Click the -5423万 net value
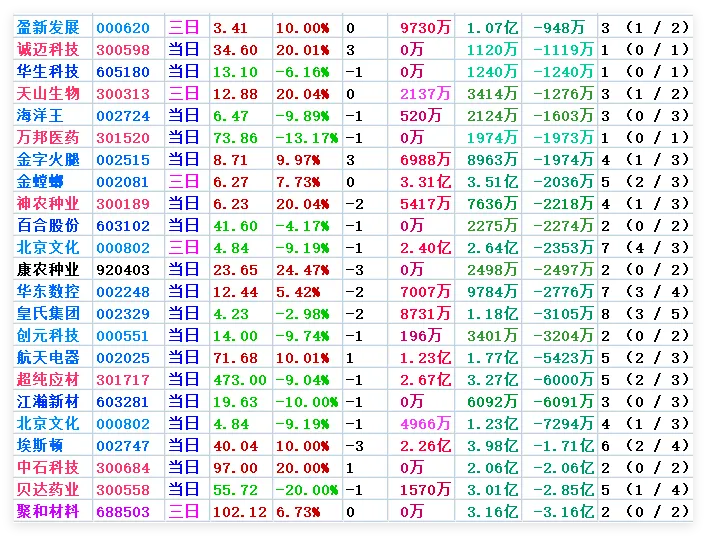This screenshot has width=706, height=536. pyautogui.click(x=563, y=358)
